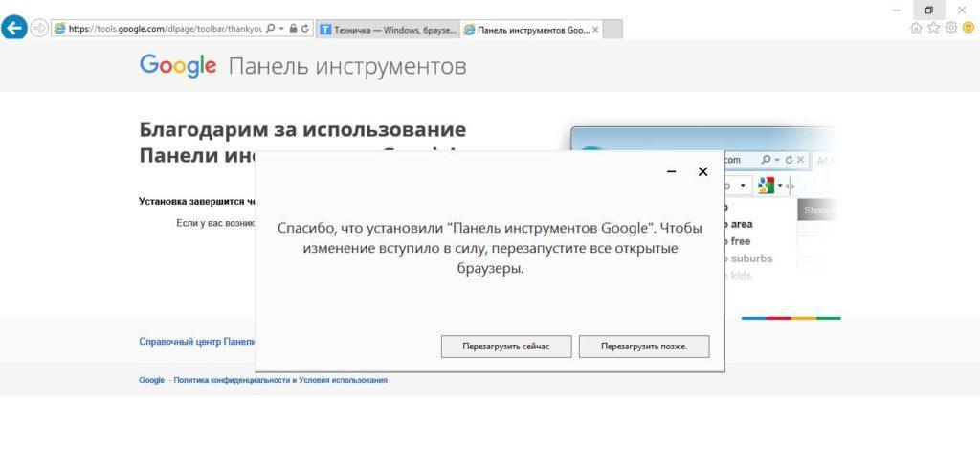Open the Google link in the footer
Screen dimensions: 980x449
point(151,380)
